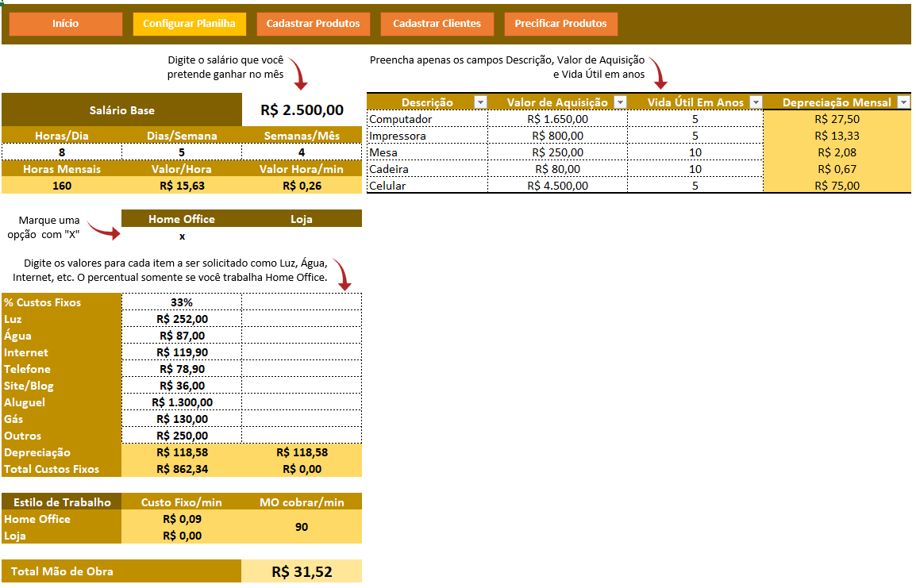Select the Total Mão de Obra result cell

[x=302, y=571]
